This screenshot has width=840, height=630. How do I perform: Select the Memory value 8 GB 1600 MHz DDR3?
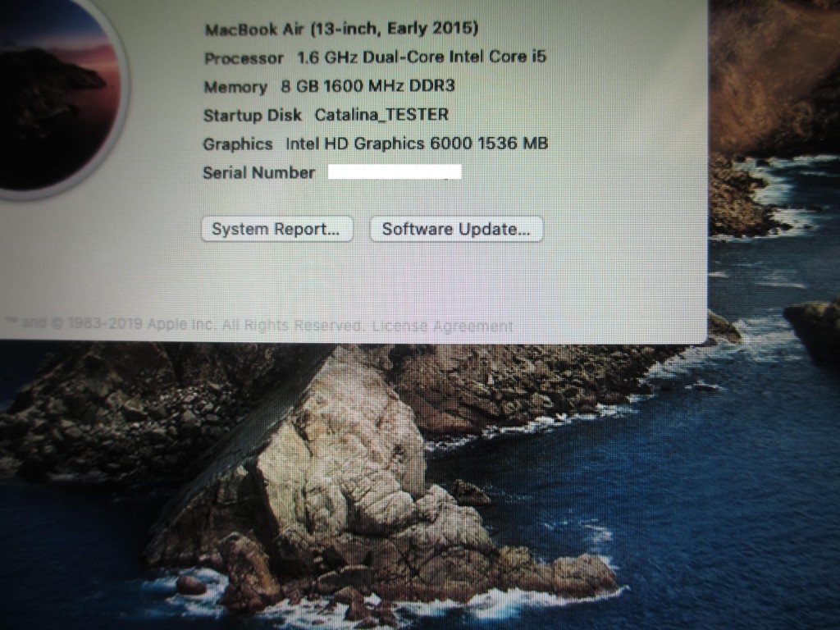367,85
